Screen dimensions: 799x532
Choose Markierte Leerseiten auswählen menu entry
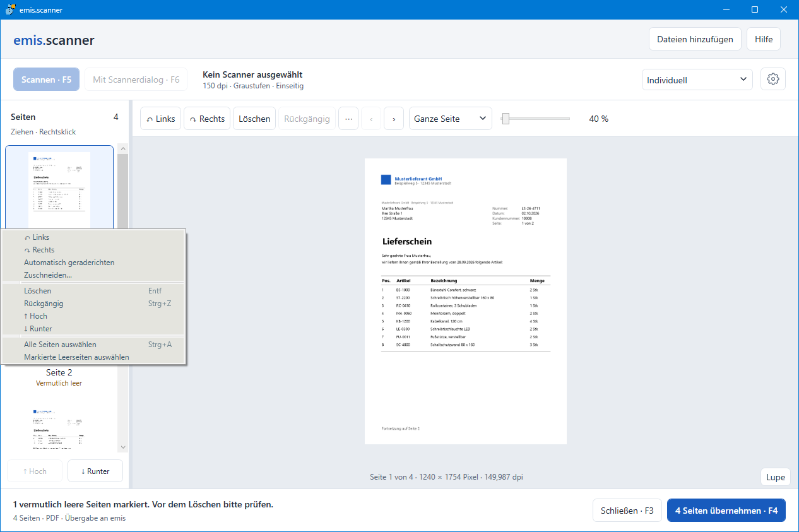[x=93, y=357]
